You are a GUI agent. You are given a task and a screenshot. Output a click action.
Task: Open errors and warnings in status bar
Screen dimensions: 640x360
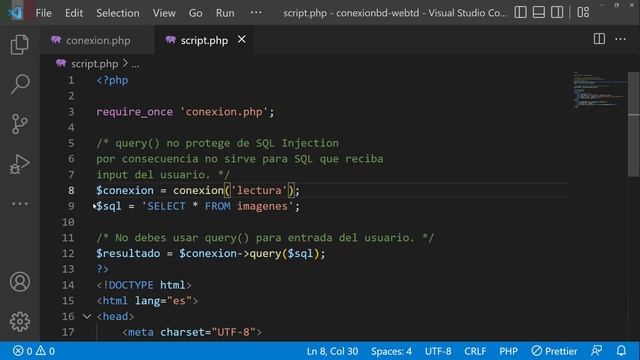pos(33,351)
